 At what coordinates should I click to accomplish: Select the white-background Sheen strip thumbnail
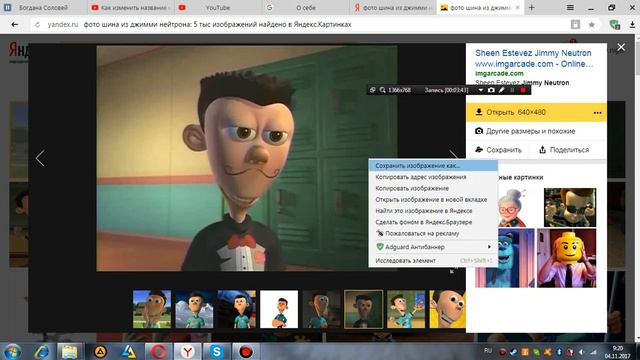tap(279, 309)
